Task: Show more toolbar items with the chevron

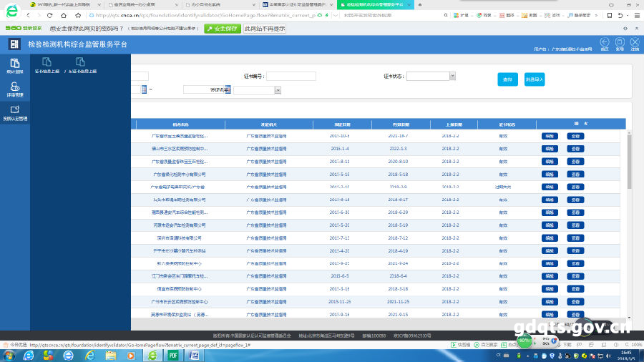Action: [596, 15]
